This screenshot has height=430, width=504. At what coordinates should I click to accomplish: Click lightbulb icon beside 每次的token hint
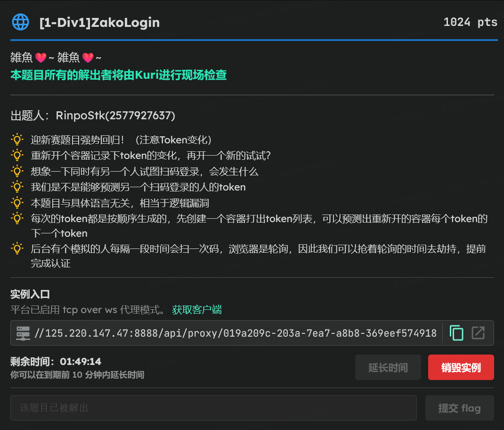17,219
